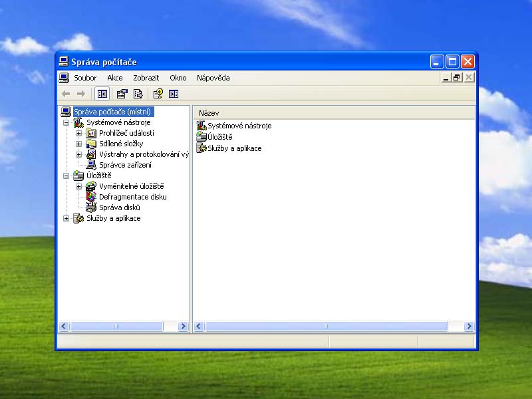
Task: Select Správce zařízení in the tree
Action: click(x=125, y=165)
